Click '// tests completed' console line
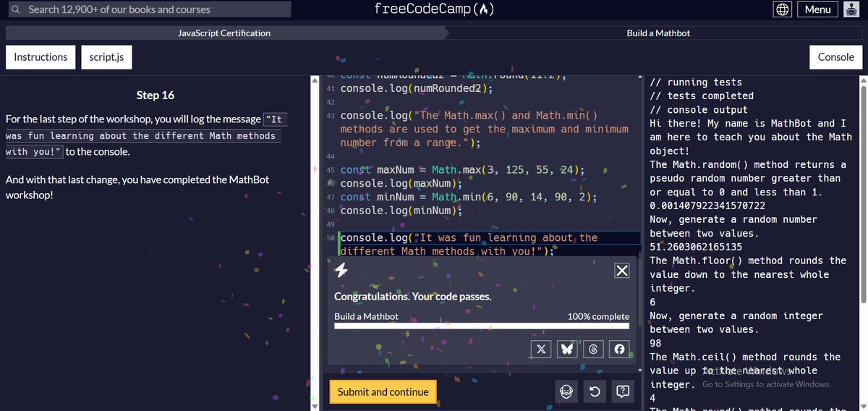 [702, 96]
